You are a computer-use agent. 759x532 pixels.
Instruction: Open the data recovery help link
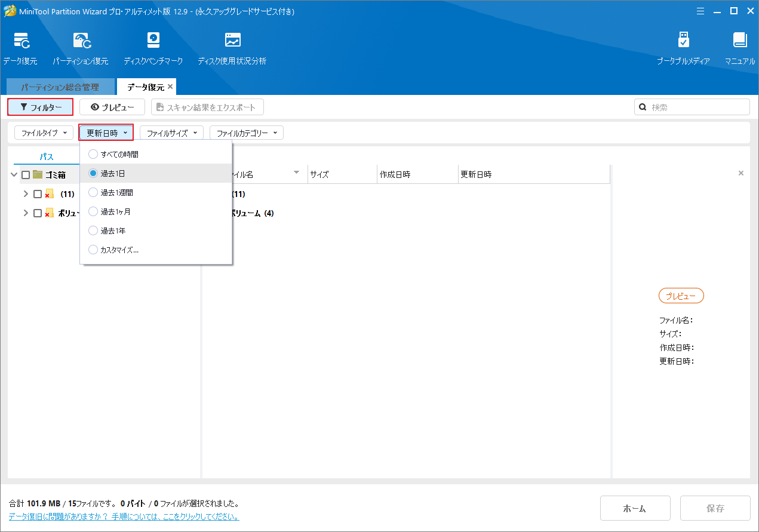(124, 516)
